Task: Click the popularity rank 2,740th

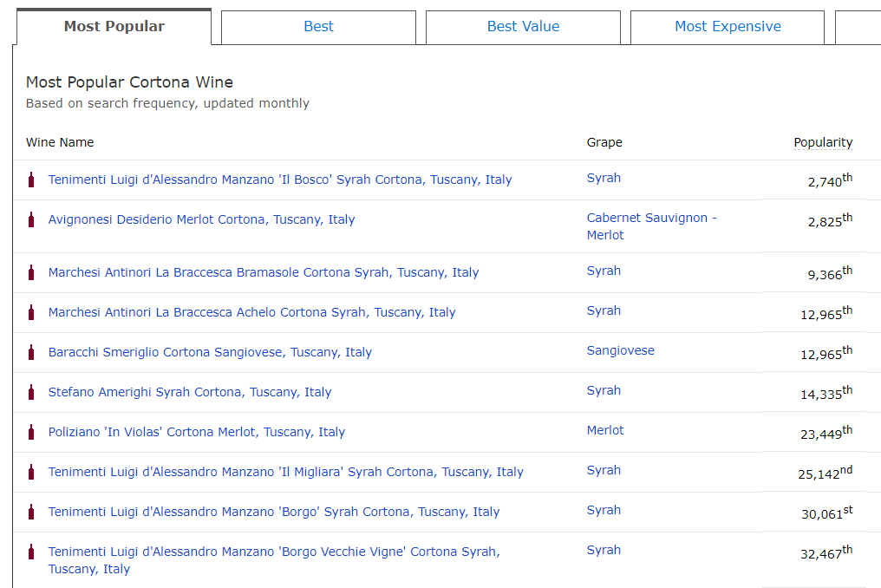Action: (x=830, y=180)
